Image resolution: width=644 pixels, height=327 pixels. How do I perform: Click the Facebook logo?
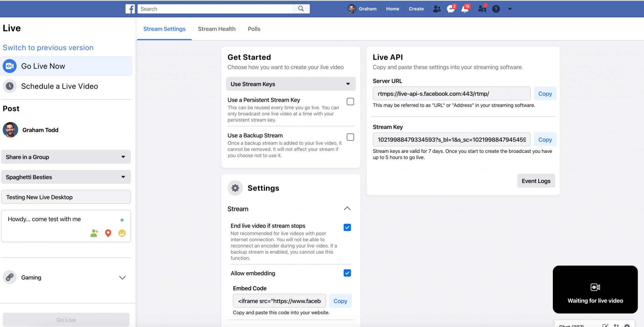130,8
